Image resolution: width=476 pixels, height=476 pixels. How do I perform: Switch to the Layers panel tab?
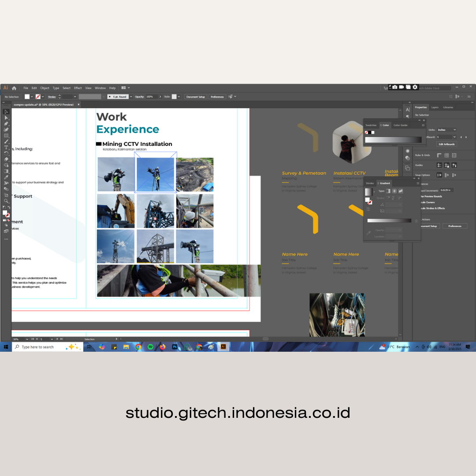click(x=435, y=107)
